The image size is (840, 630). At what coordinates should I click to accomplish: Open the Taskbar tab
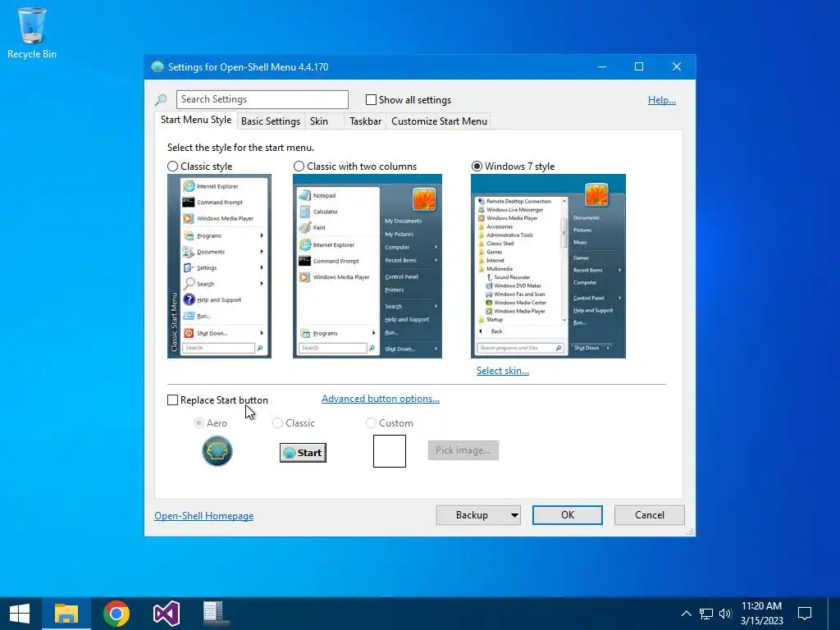pos(365,121)
